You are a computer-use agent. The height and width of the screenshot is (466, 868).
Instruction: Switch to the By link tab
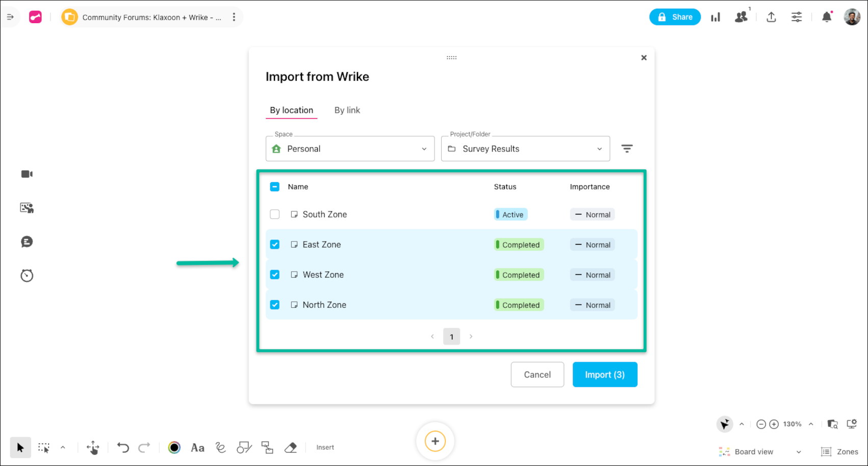(x=347, y=110)
